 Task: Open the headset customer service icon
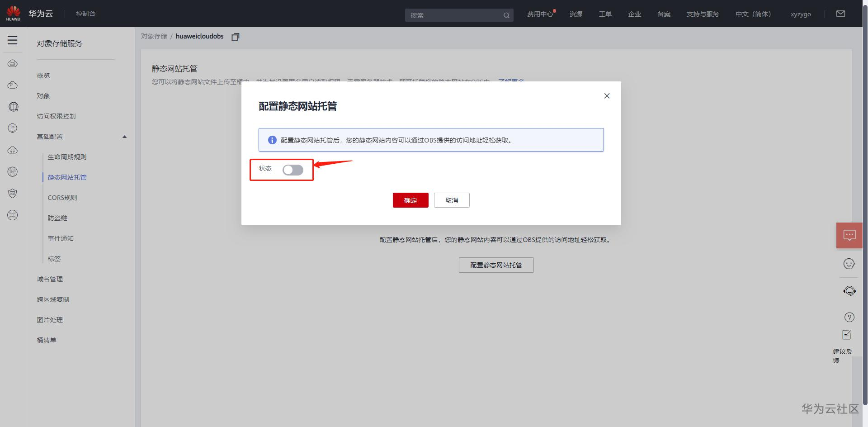(x=849, y=291)
